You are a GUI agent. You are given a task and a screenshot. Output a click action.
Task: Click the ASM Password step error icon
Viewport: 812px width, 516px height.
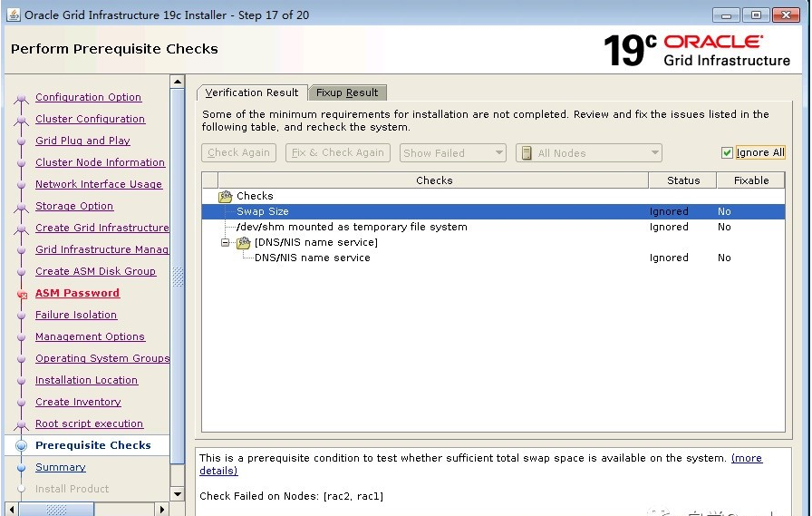22,295
